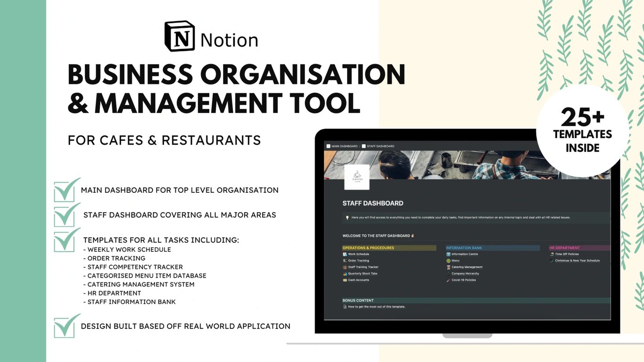
Task: Click the Notion logo icon
Action: point(180,36)
